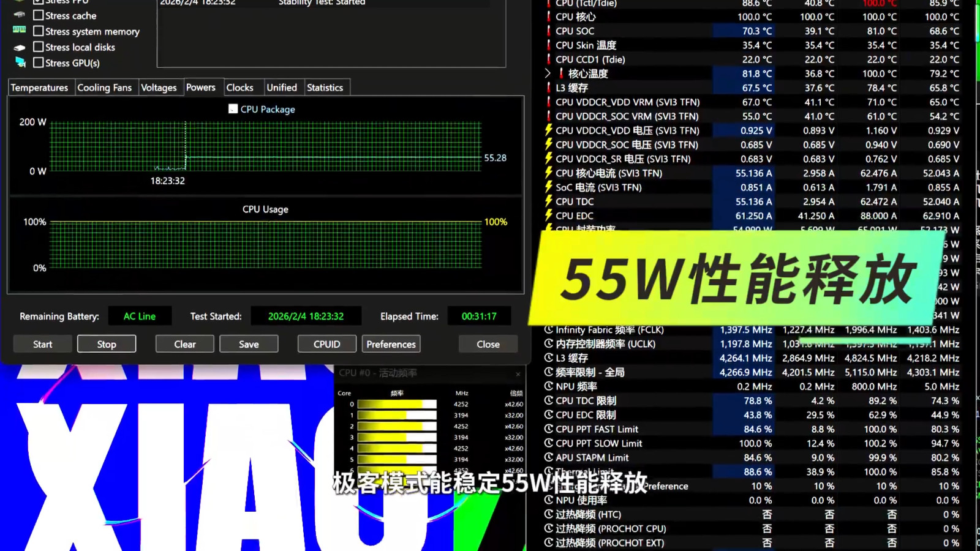Select the Statistics tab
This screenshot has width=980, height=551.
coord(325,88)
